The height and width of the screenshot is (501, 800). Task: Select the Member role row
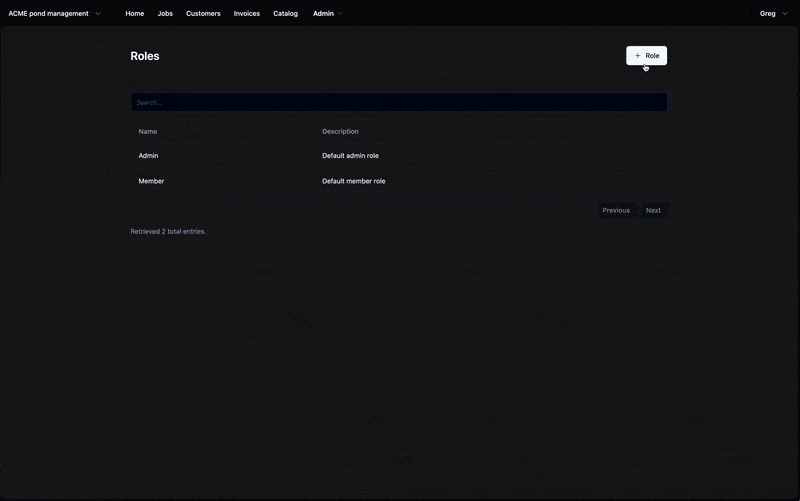[x=399, y=181]
